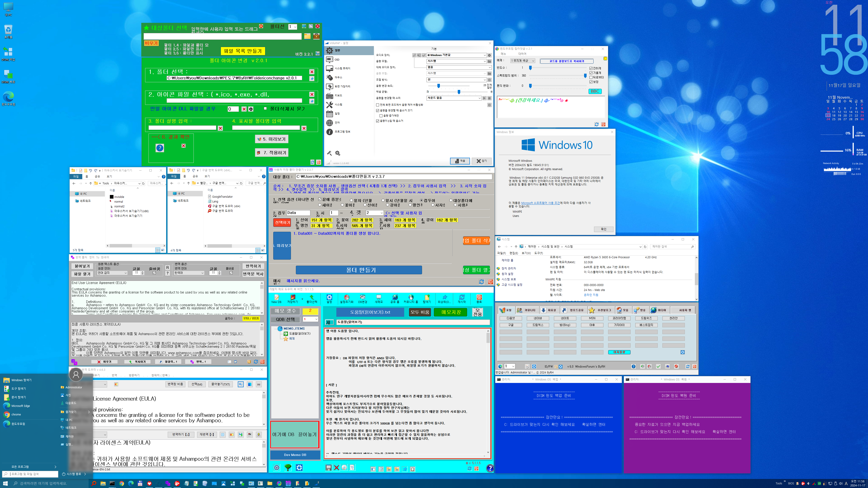Screen dimensions: 868x488
Task: Adjust the 채널 균형 slider in Volume²
Action: [459, 92]
